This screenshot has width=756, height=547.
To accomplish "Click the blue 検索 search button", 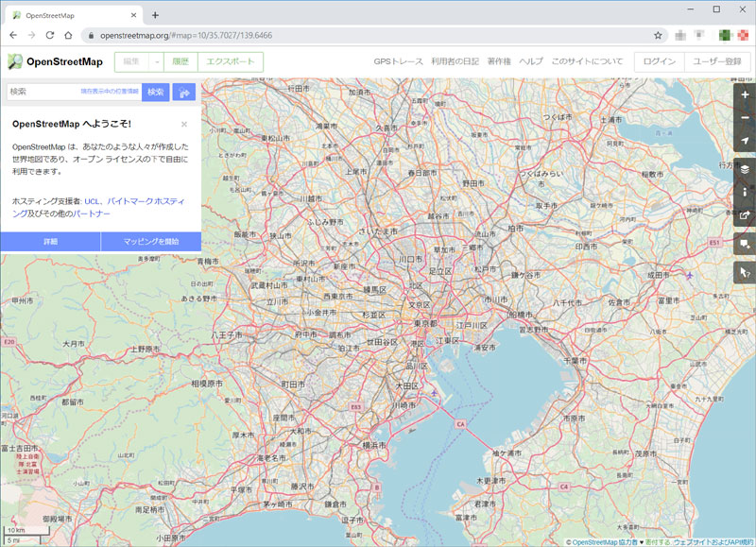I will click(x=155, y=92).
